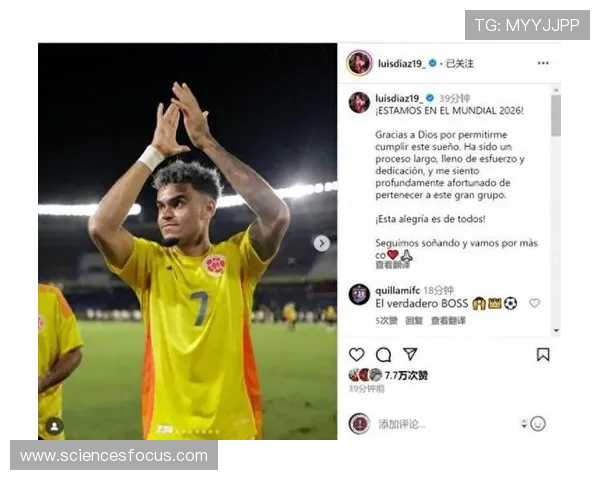Go to next photo with arrow chevron
This screenshot has width=600, height=480.
322,243
